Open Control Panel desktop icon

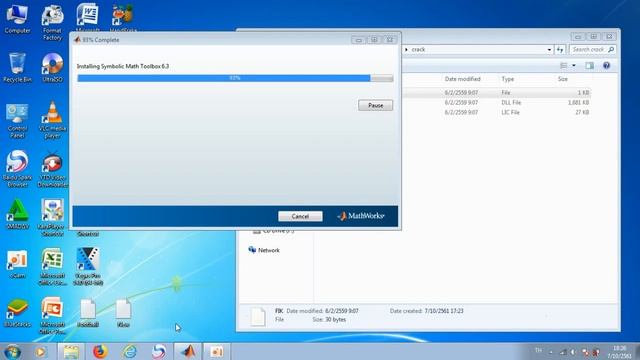click(17, 121)
